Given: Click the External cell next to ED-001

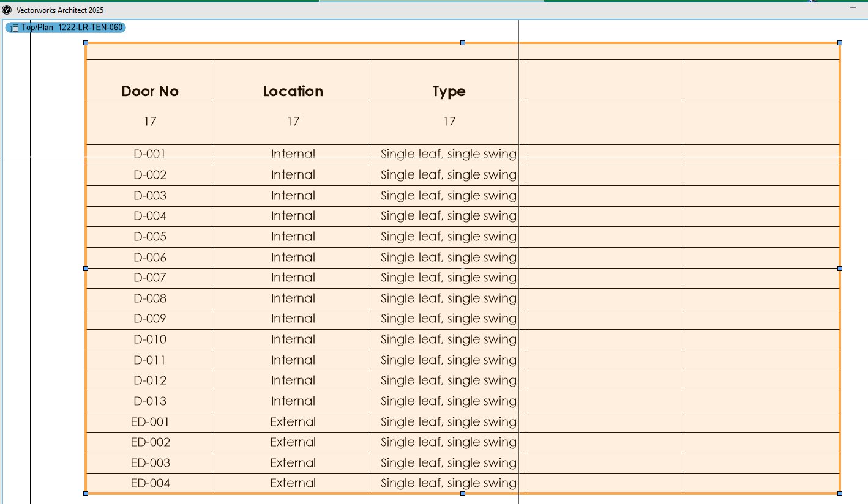Looking at the screenshot, I should pos(293,422).
